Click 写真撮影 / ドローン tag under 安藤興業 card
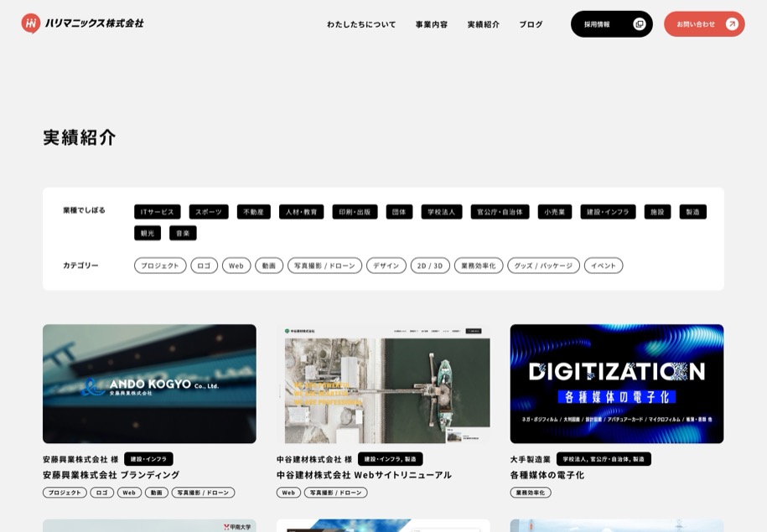 coord(203,493)
